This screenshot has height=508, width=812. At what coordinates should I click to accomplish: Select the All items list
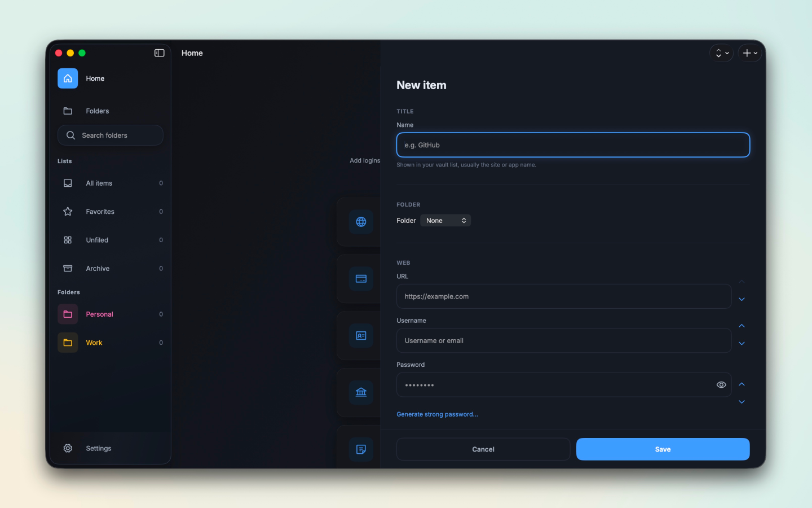tap(110, 183)
